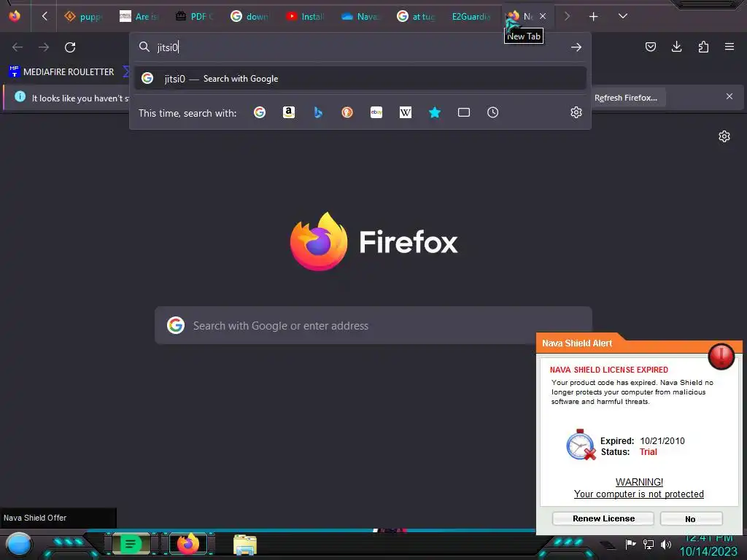
Task: Dismiss the refresh notification bar
Action: (x=729, y=97)
